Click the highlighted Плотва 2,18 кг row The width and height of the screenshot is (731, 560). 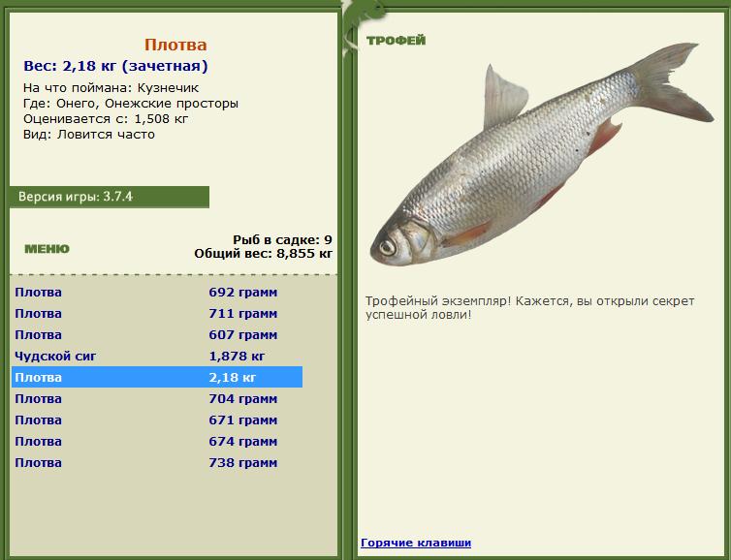click(157, 377)
